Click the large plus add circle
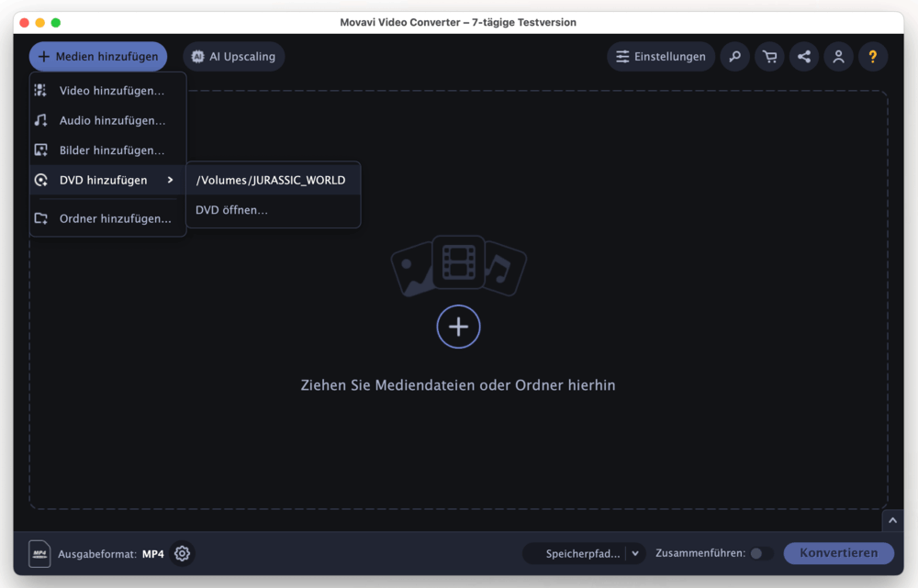The height and width of the screenshot is (588, 918). (458, 327)
